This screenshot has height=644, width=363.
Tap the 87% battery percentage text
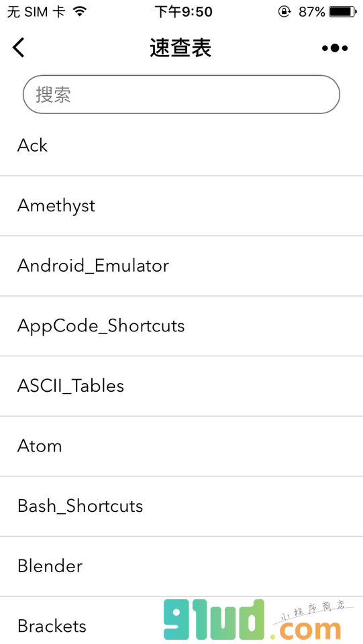pos(312,12)
